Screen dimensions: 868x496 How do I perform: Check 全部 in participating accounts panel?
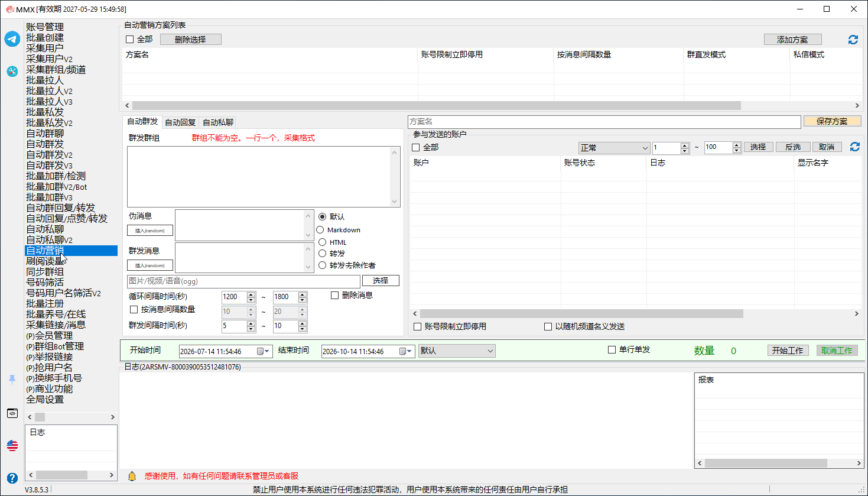(416, 147)
